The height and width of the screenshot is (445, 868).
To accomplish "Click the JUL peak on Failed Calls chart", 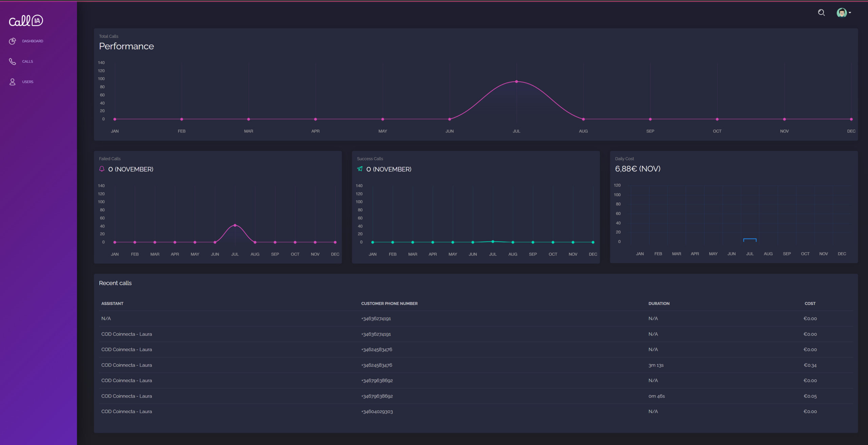I will 235,225.
